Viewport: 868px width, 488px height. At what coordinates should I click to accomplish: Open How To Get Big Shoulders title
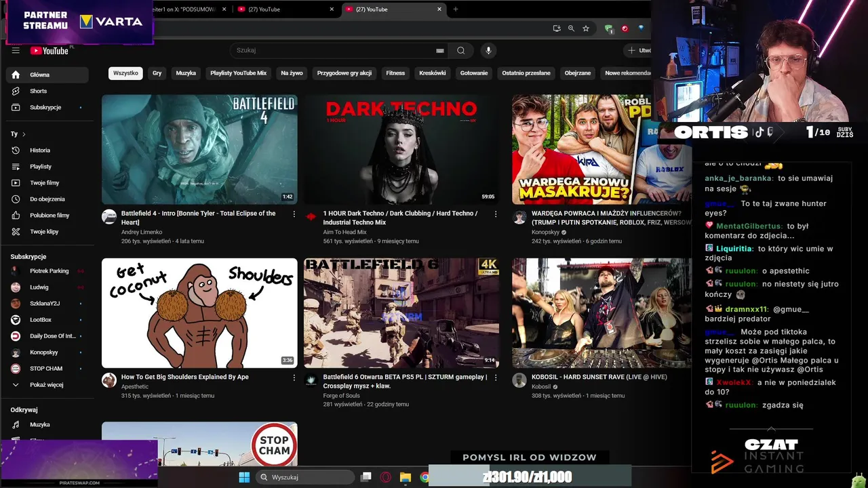pos(185,377)
